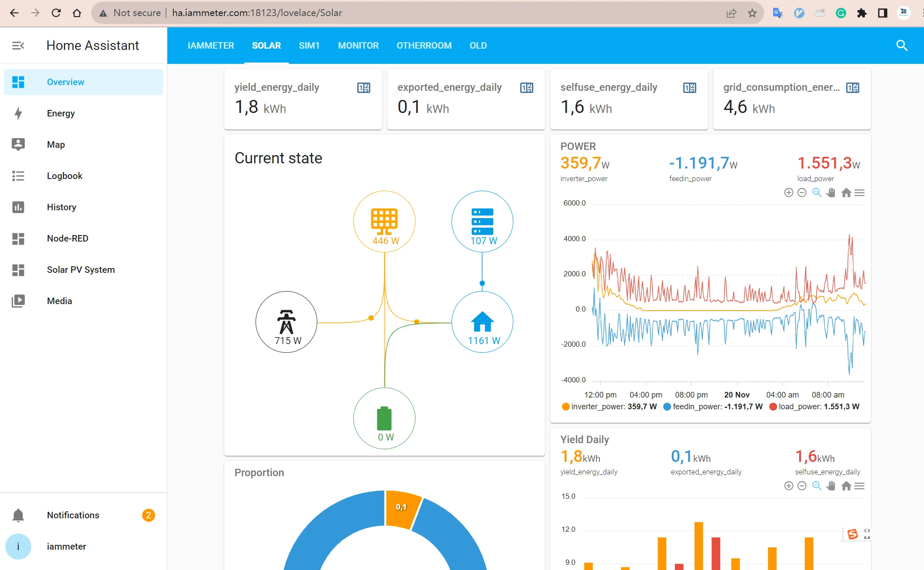The width and height of the screenshot is (924, 570).
Task: Expand the POWER chart options menu
Action: click(860, 192)
